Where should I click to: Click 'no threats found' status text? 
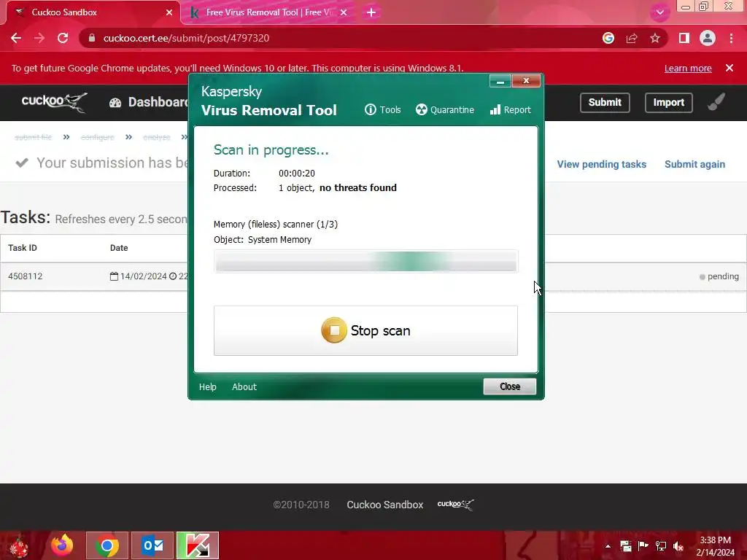[357, 187]
